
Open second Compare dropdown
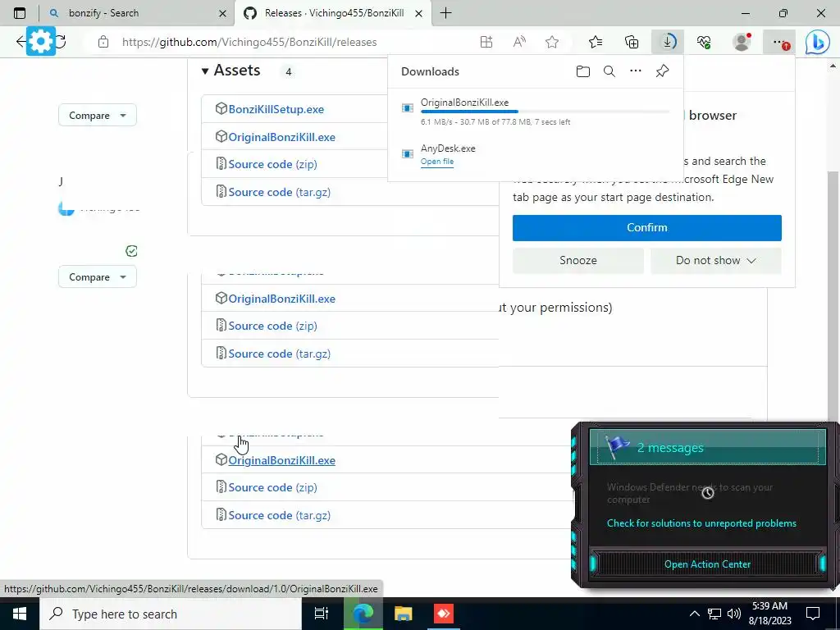coord(97,277)
